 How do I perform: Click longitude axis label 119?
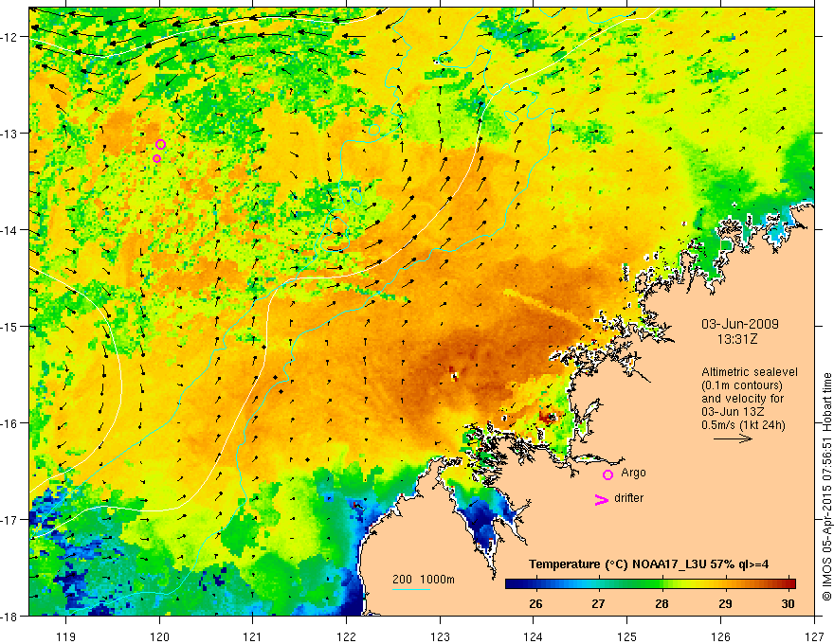(66, 636)
